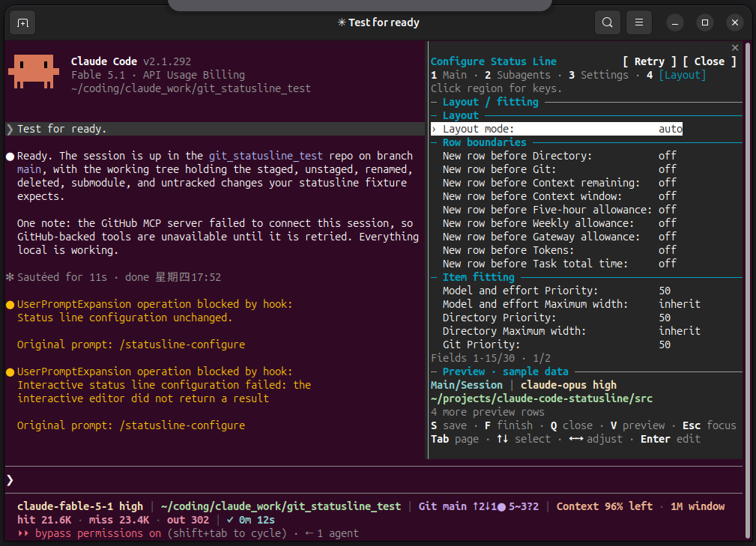This screenshot has width=756, height=546.
Task: Select the Layout tab
Action: 676,75
